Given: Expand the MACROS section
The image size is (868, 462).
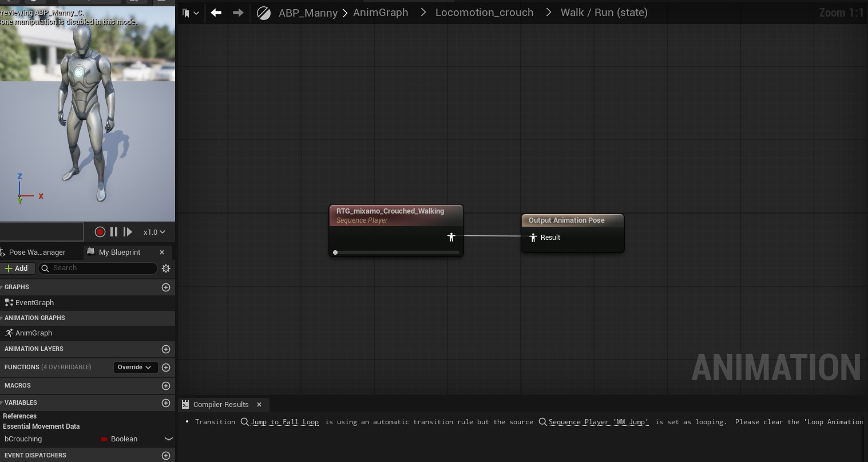Looking at the screenshot, I should click(x=18, y=385).
